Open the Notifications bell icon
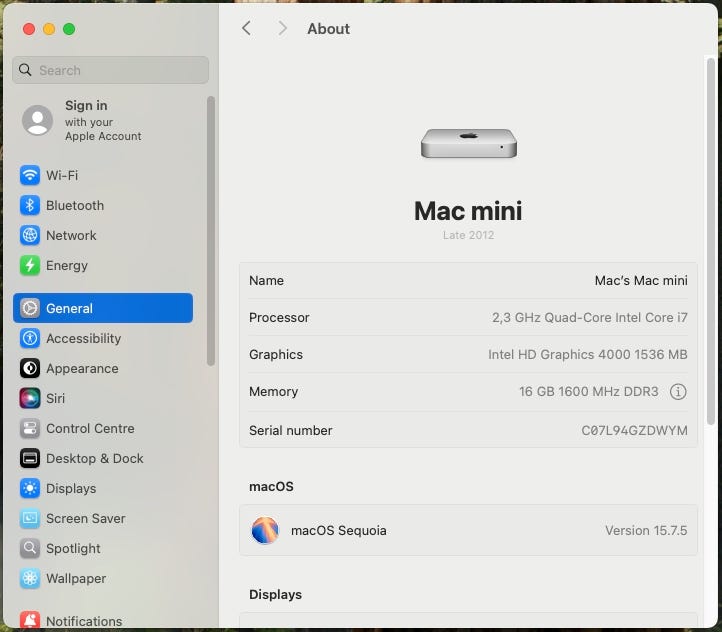Image resolution: width=722 pixels, height=632 pixels. pos(30,620)
